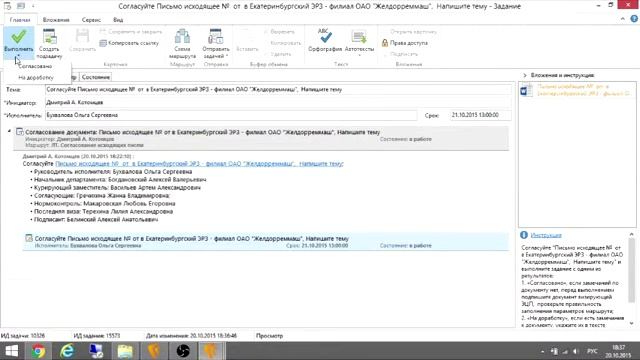640x360 pixels.
Task: Show hidden system tray icons arrow
Action: click(542, 351)
